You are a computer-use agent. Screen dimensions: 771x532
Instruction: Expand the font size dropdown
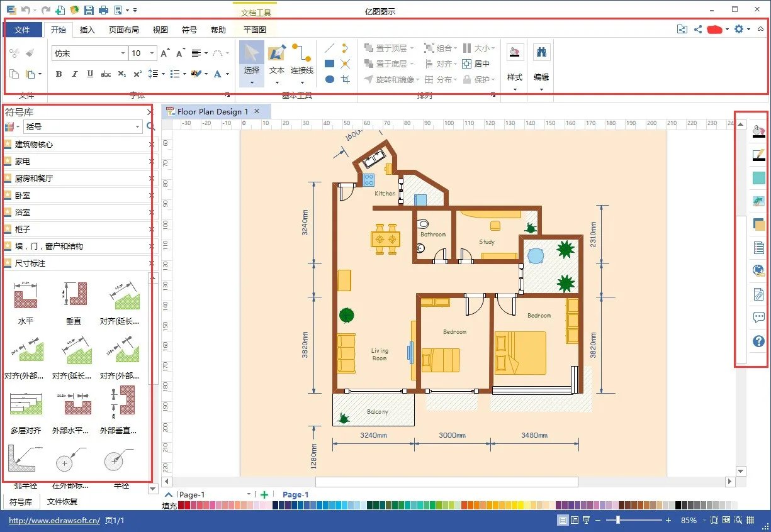[x=152, y=53]
